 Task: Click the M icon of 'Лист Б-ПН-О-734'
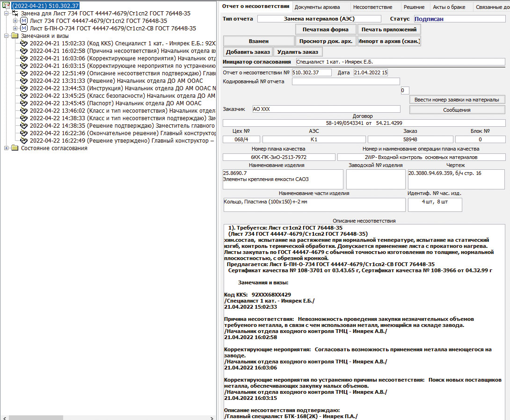tap(24, 29)
